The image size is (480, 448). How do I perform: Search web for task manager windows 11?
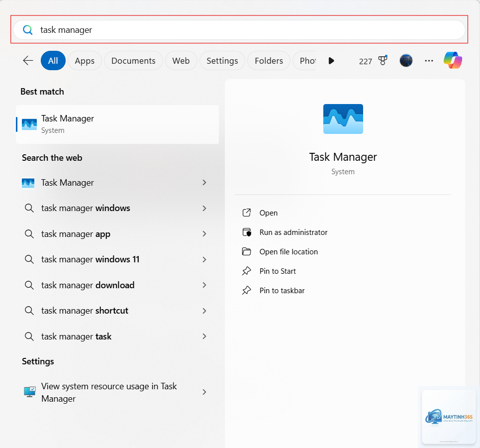coord(91,259)
